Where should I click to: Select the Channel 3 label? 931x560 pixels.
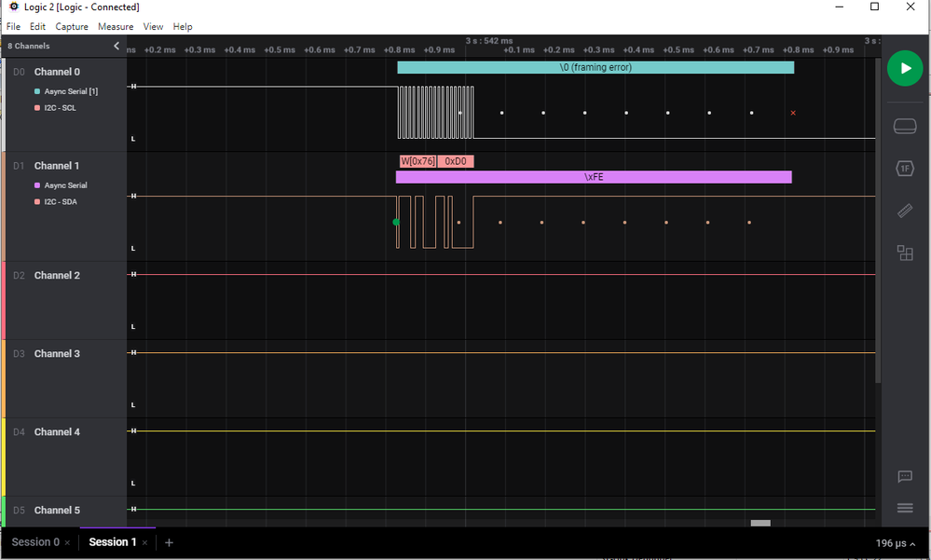coord(57,354)
